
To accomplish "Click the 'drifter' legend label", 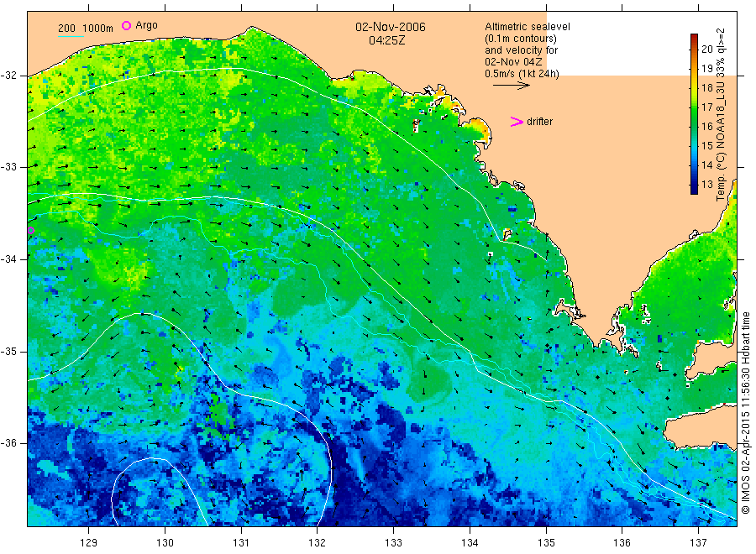I will pos(539,122).
